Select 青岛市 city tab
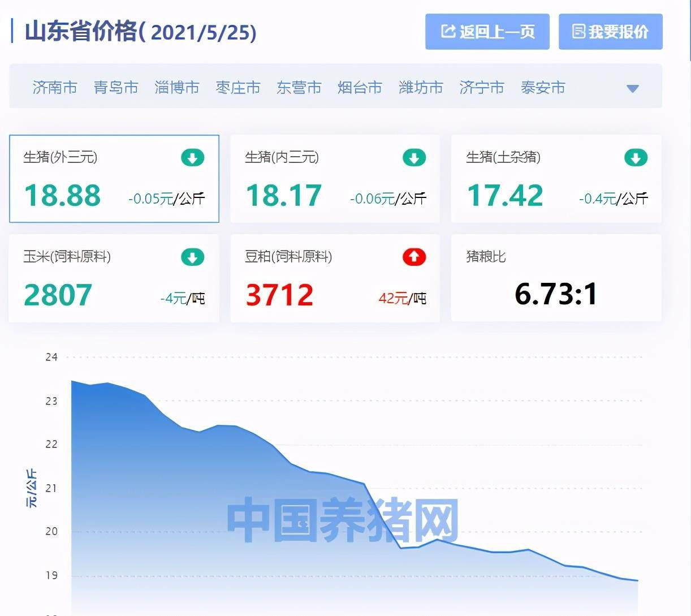 coord(116,88)
